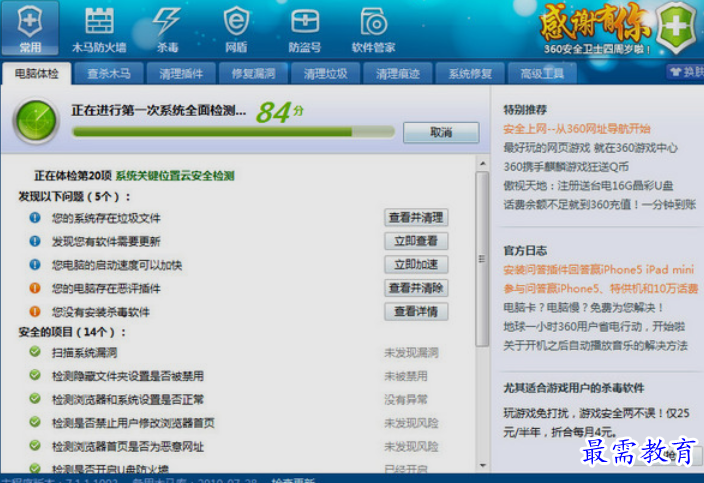This screenshot has width=704, height=483.
Task: Open link 安装问答插件回答赢iPhone5 iPad mini
Action: 598,270
